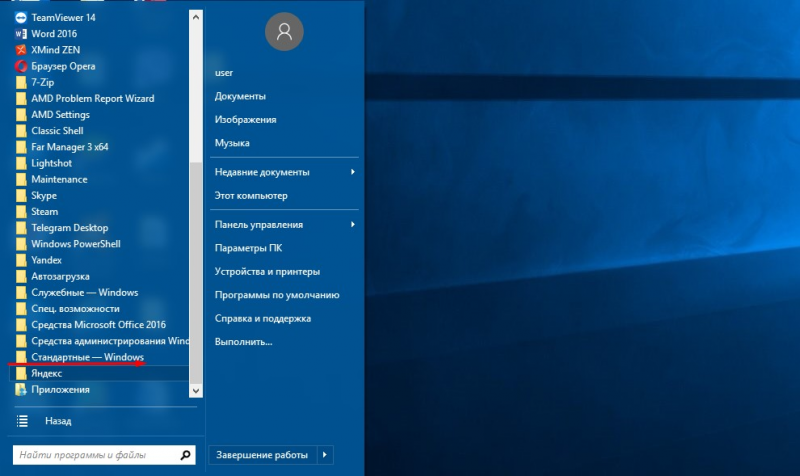Click programs list scrollbar up arrow
The height and width of the screenshot is (476, 800).
(196, 17)
